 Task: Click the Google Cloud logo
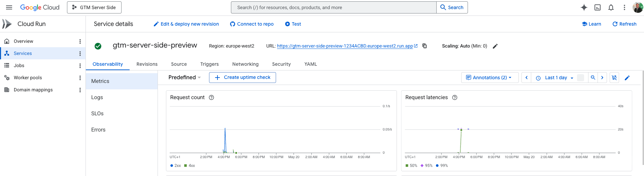pos(40,7)
